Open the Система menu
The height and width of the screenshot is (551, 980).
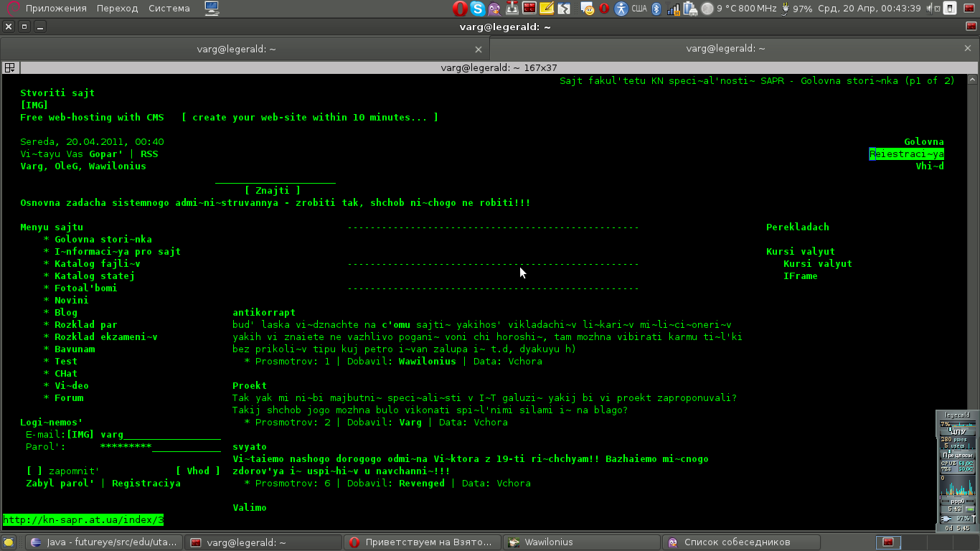click(169, 9)
